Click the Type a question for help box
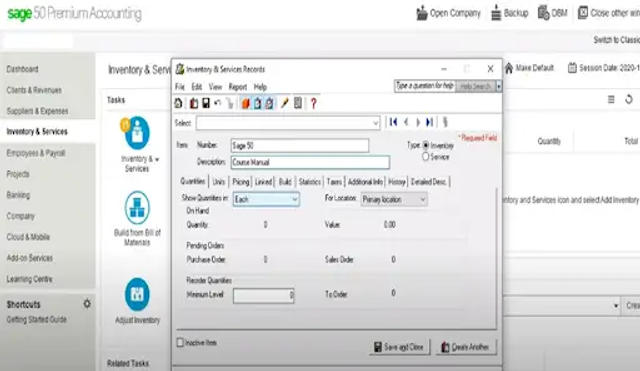The height and width of the screenshot is (371, 640). (425, 86)
